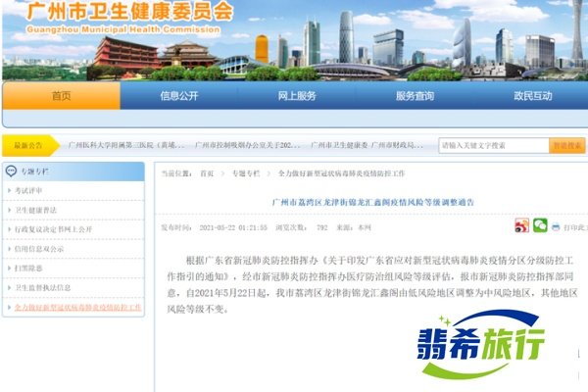
Task: Open the ticker notice 广州市卫生健康委 广州市财政局
Action: [367, 145]
